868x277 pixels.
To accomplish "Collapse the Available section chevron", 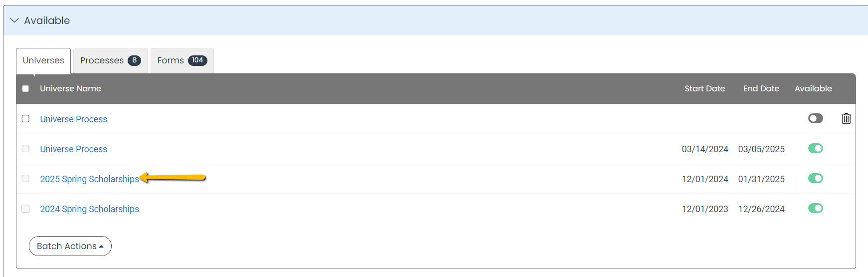I will [14, 20].
